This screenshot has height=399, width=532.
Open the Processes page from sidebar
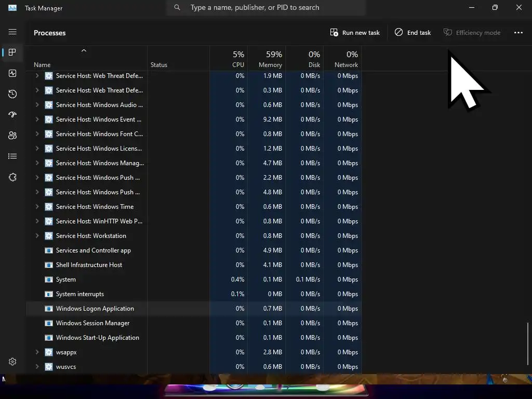[12, 52]
